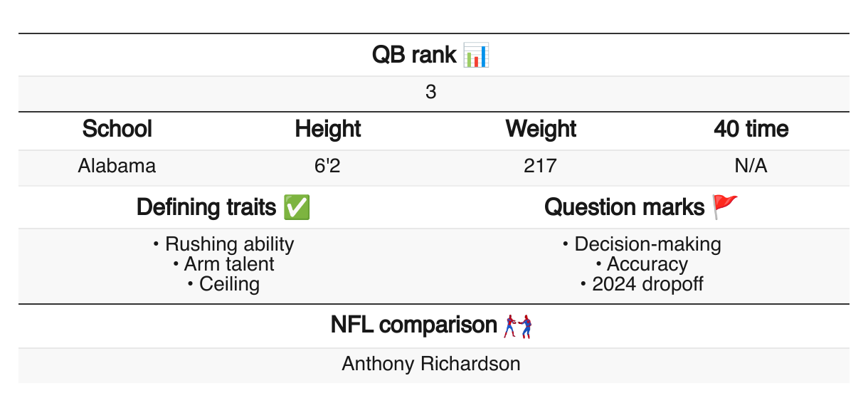Click the bar chart emoji icon
Screen dimensions: 868x403
point(476,55)
